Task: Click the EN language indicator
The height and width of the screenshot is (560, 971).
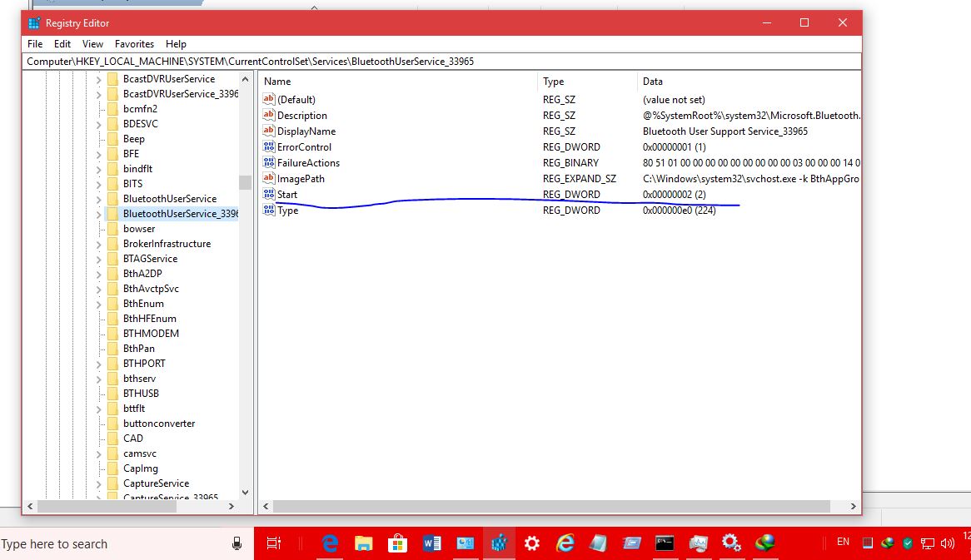Action: pyautogui.click(x=843, y=542)
